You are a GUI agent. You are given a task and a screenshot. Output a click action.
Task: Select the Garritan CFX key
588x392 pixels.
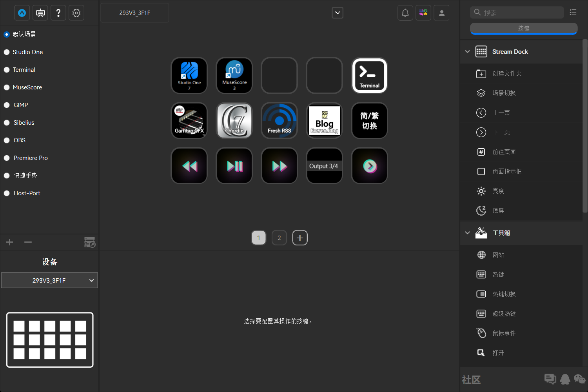pos(189,121)
